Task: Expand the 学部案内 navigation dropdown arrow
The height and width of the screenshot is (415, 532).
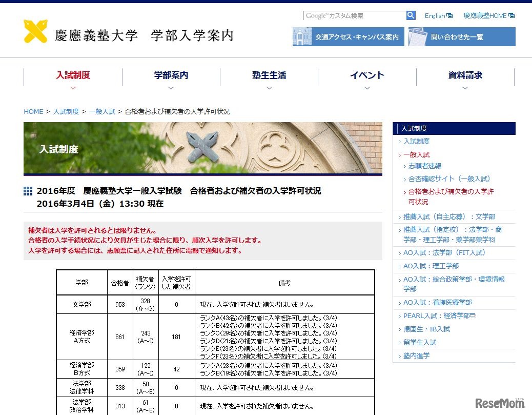Action: tap(171, 88)
